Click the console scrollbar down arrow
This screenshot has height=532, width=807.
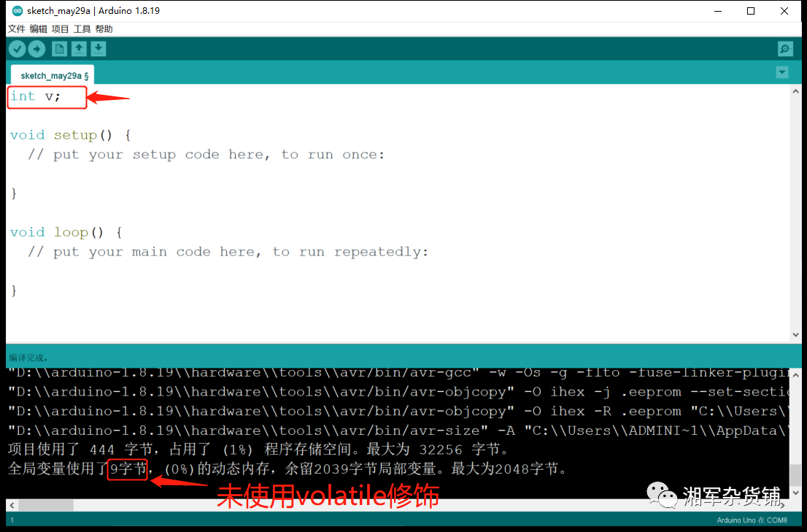795,493
